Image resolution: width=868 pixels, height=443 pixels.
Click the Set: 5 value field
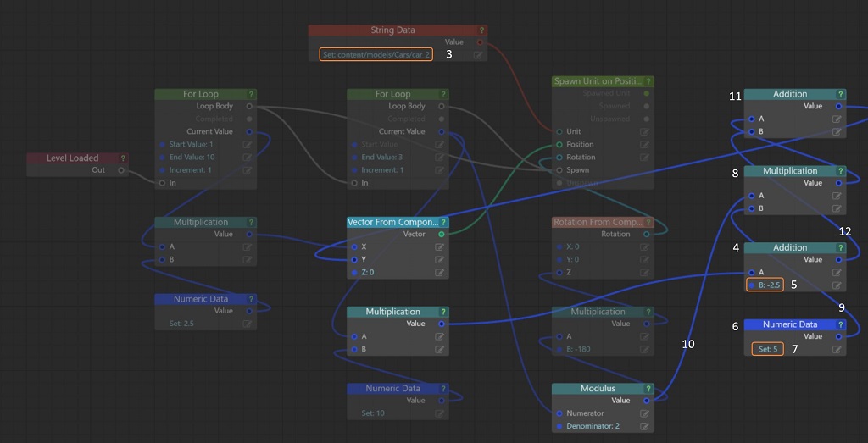[768, 349]
